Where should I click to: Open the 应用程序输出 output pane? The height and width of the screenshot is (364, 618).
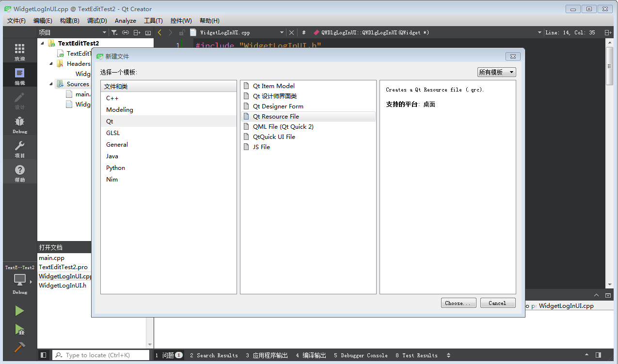pyautogui.click(x=267, y=355)
